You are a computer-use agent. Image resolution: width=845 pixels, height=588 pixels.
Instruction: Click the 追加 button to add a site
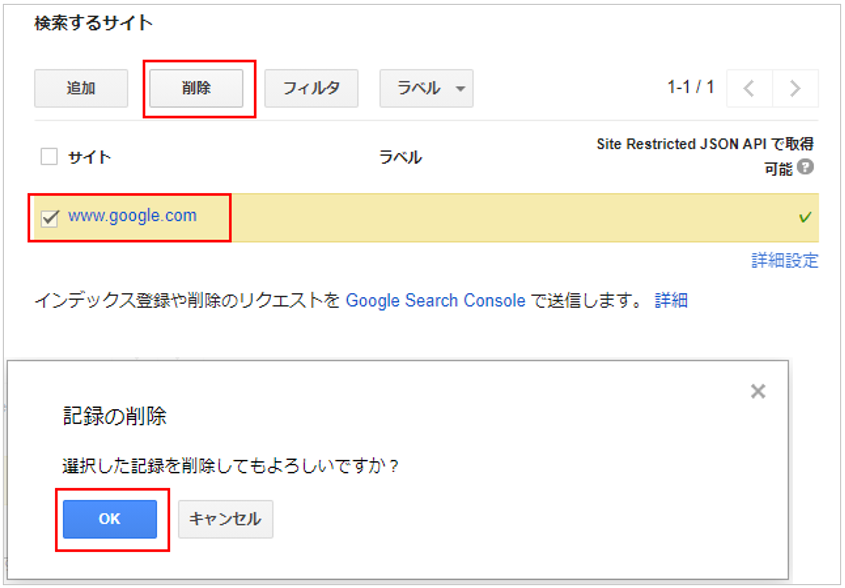pyautogui.click(x=81, y=88)
